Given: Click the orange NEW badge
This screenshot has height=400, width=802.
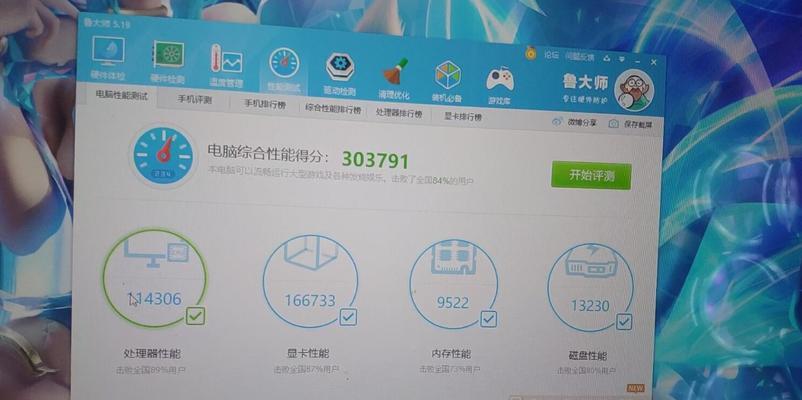Looking at the screenshot, I should (x=635, y=388).
